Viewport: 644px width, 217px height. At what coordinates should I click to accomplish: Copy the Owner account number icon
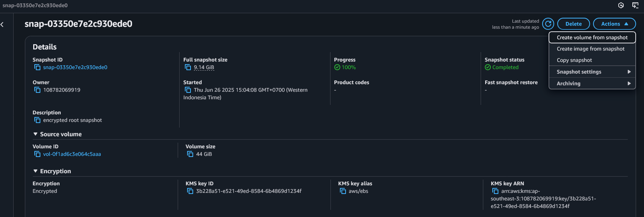pyautogui.click(x=37, y=90)
